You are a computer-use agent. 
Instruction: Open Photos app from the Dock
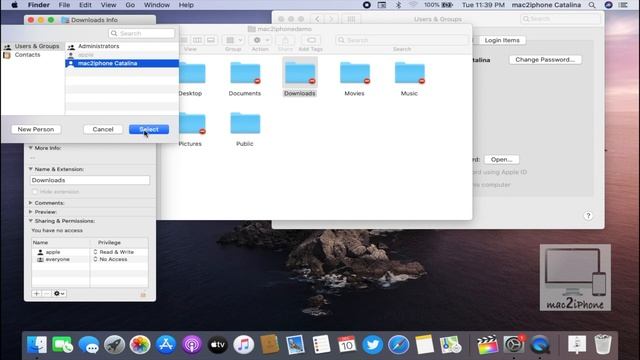140,345
